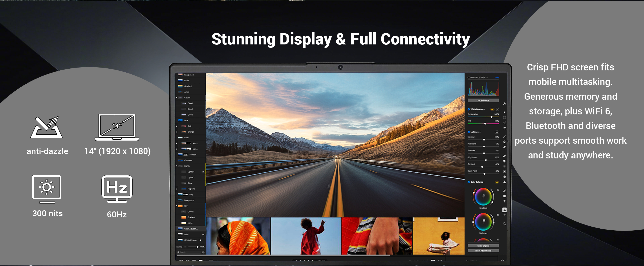Select the Zoom magnifier tool

pos(505,224)
